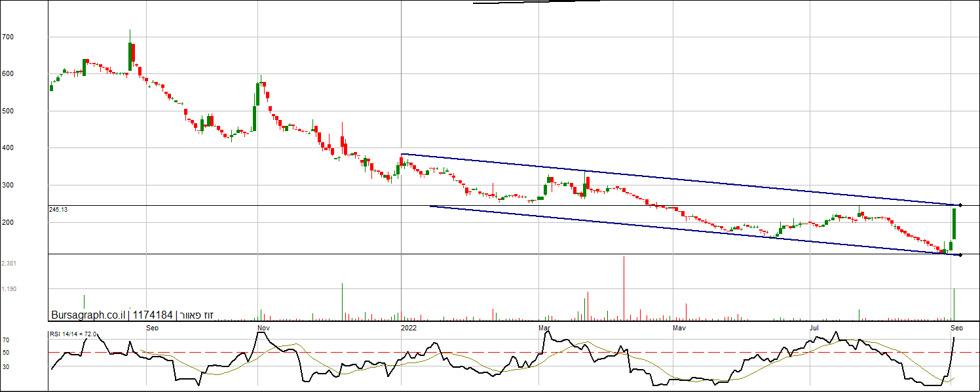Select the RSI 70 level label
This screenshot has height=392, width=980.
coord(5,340)
